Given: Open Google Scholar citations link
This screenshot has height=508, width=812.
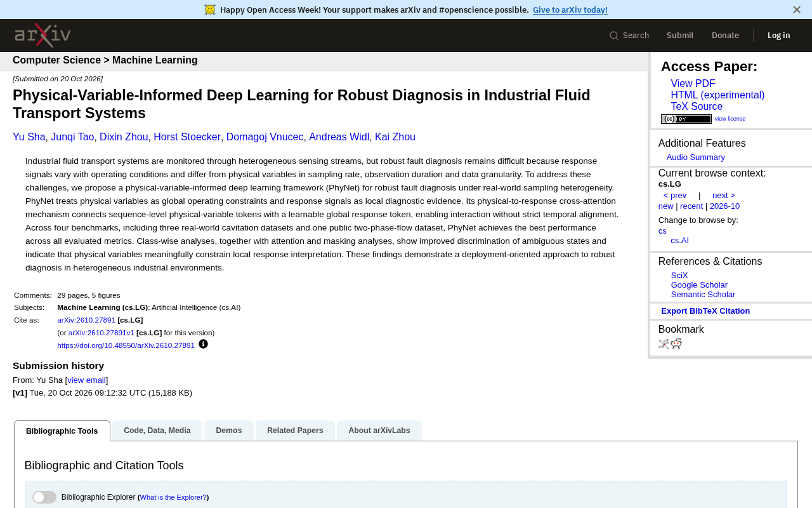Looking at the screenshot, I should [699, 285].
